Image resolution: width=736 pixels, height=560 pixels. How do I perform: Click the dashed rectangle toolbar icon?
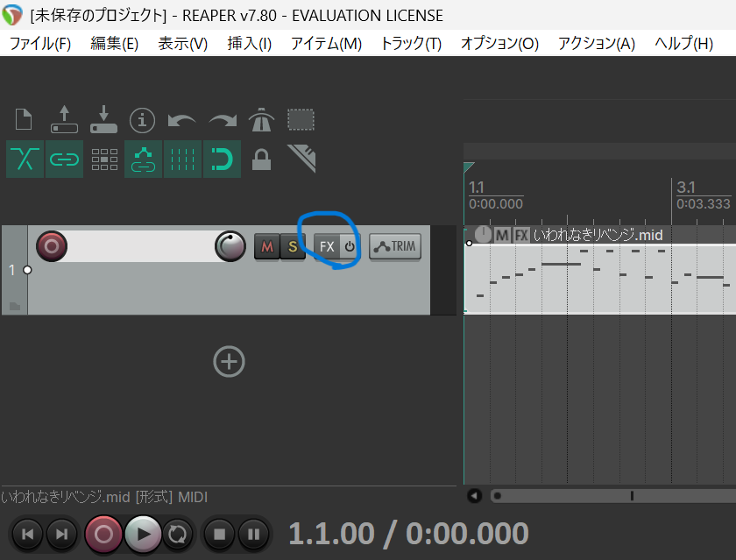click(301, 120)
